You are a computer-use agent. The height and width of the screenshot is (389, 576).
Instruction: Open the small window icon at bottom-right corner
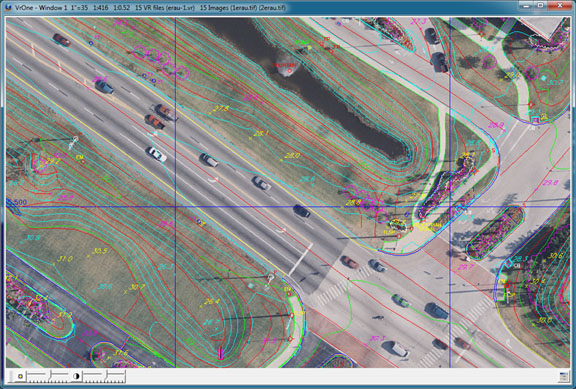point(564,377)
